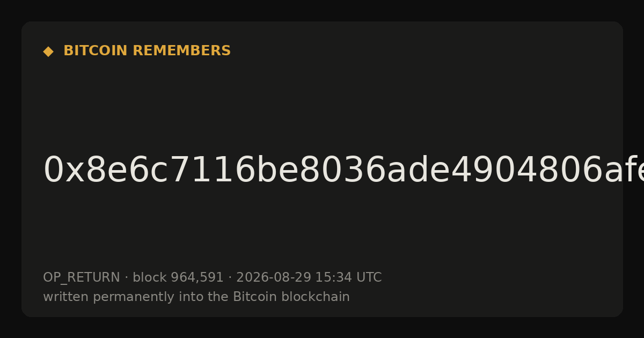Click the separator dot before the date
Viewport: 644px width, 338px height.
230,278
